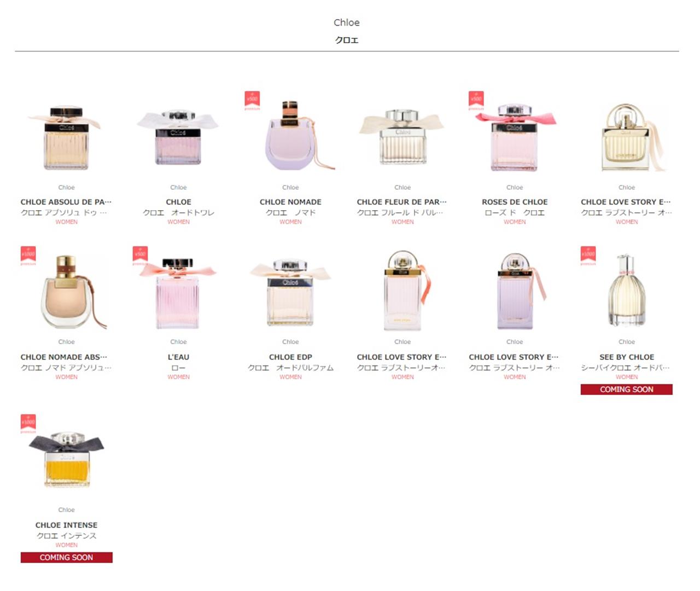Open the CHLOE FLEUR DE PAR… product title
The height and width of the screenshot is (591, 700).
402,202
